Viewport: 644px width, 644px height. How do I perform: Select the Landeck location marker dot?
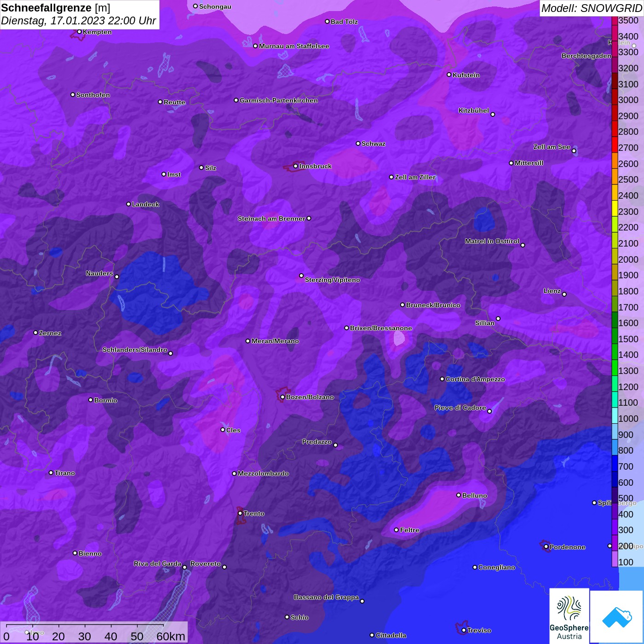tap(128, 204)
